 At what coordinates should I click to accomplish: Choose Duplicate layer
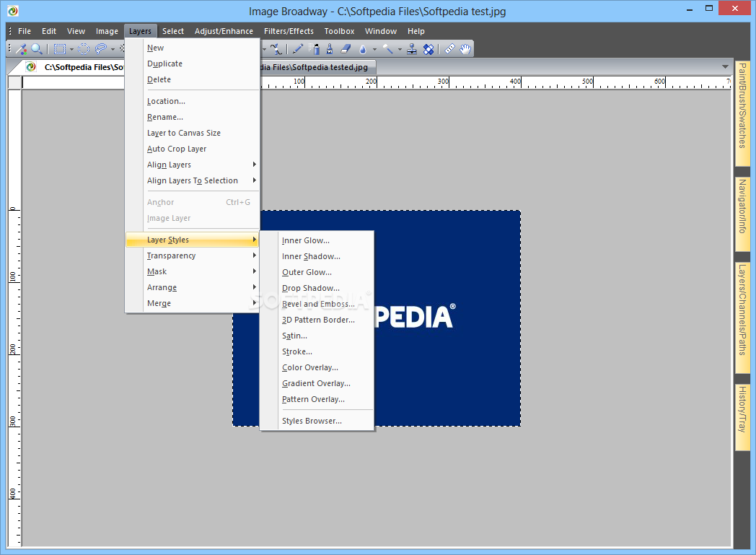pyautogui.click(x=193, y=64)
